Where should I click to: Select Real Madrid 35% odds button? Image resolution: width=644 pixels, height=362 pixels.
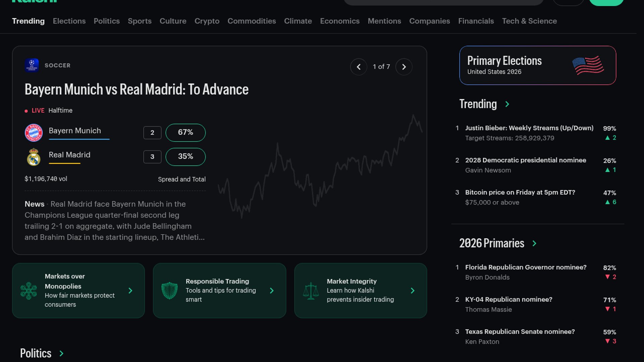[185, 157]
